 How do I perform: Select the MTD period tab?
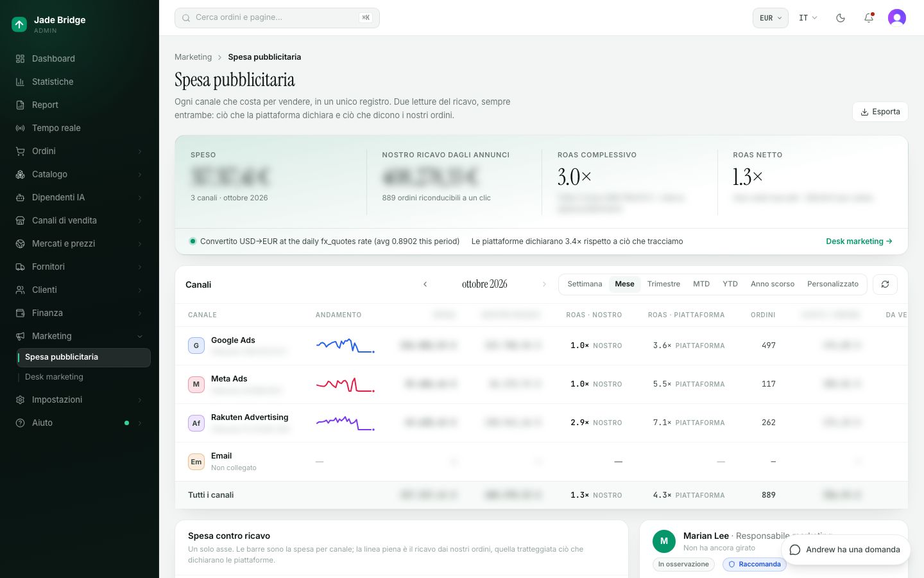[x=701, y=284]
